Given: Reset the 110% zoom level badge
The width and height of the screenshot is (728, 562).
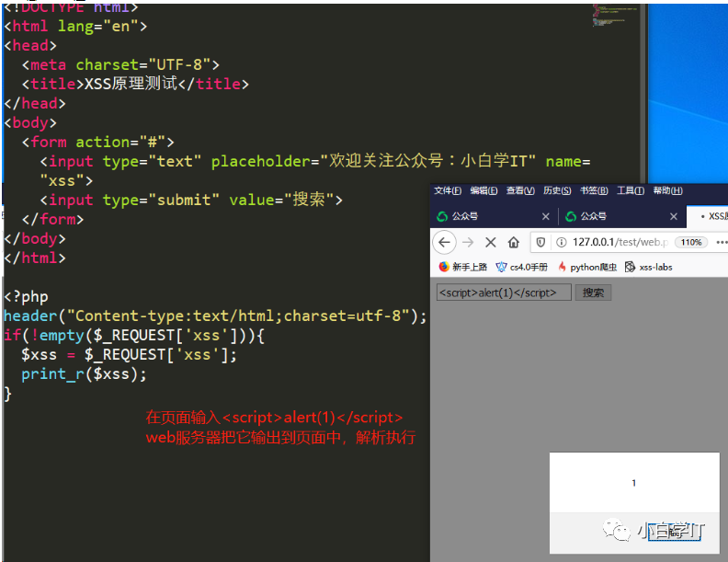Looking at the screenshot, I should click(691, 242).
